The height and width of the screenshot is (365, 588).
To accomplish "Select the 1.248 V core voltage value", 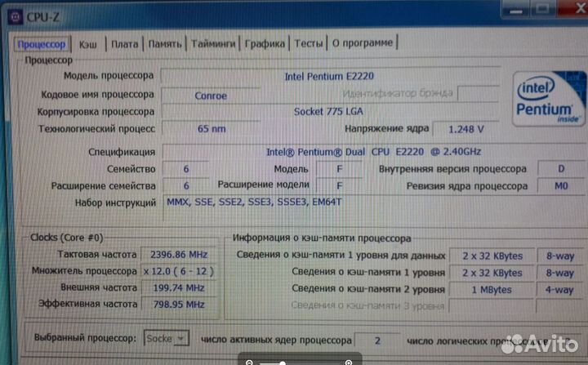I will coord(465,129).
